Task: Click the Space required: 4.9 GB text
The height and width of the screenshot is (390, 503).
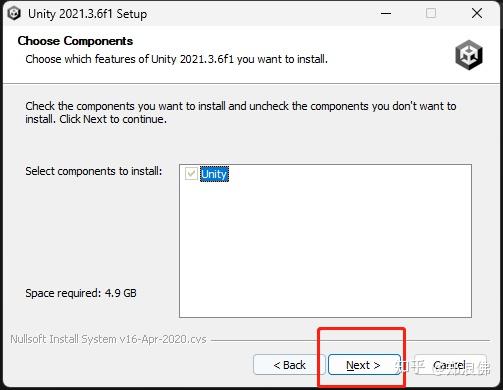Action: tap(81, 293)
